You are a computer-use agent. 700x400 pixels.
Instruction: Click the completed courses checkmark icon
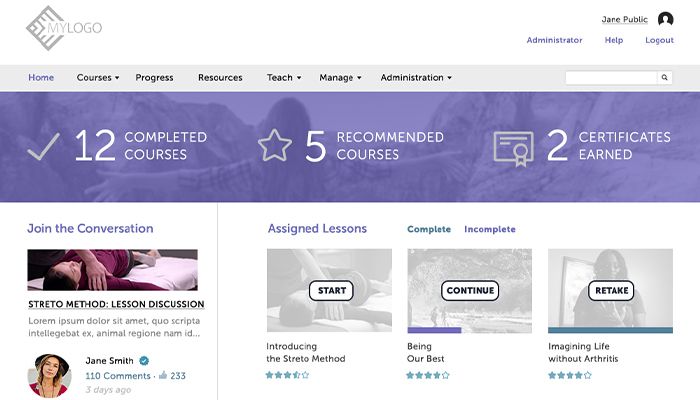tap(43, 146)
